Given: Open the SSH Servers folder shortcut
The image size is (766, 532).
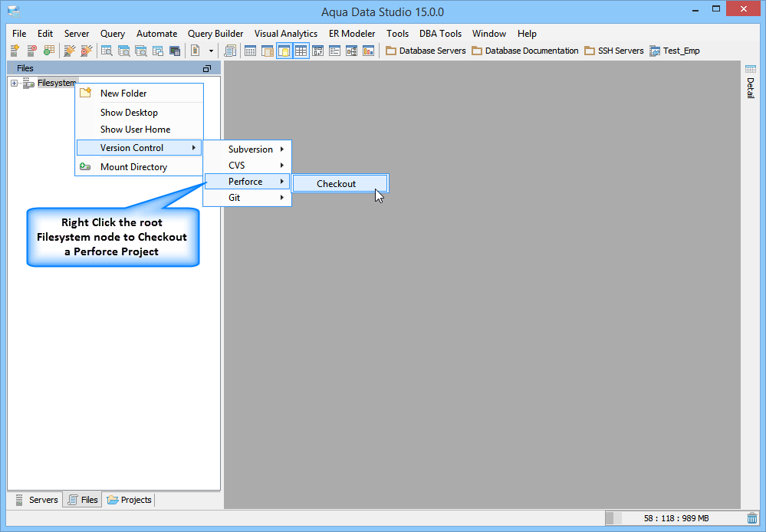Looking at the screenshot, I should [614, 51].
